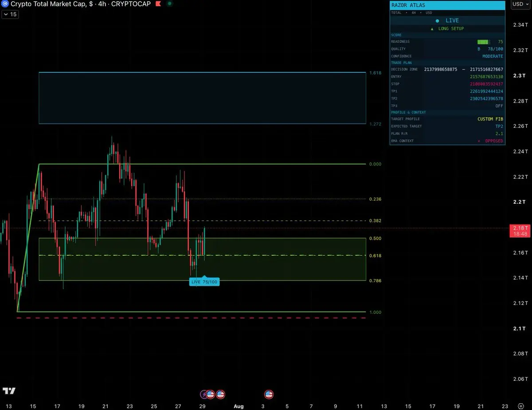Image resolution: width=532 pixels, height=410 pixels.
Task: Click the QUALITY value 78/100
Action: coord(495,49)
